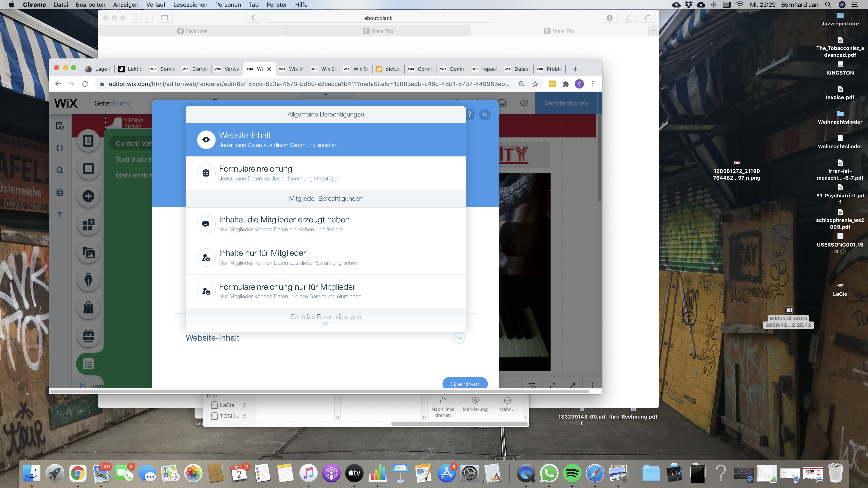Click the Chrome address bar URL
The image size is (868, 488).
pyautogui.click(x=309, y=84)
